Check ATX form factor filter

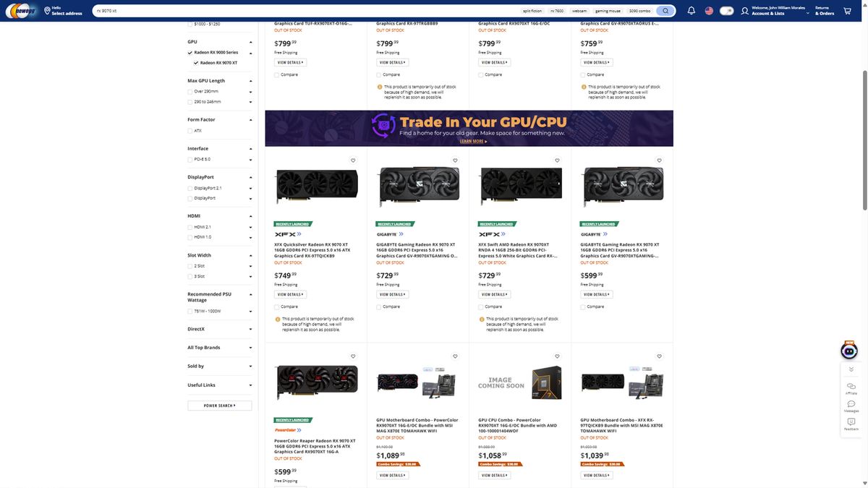tap(190, 131)
